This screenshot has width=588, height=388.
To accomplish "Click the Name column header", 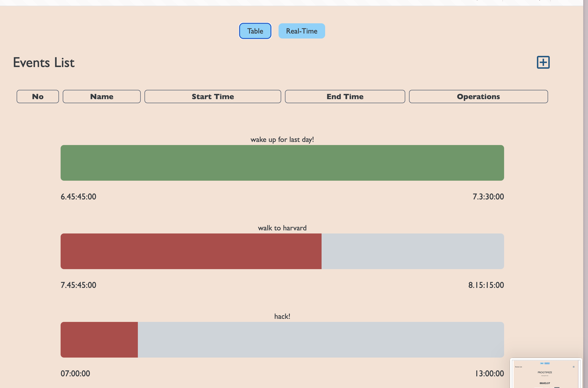I will click(x=101, y=97).
